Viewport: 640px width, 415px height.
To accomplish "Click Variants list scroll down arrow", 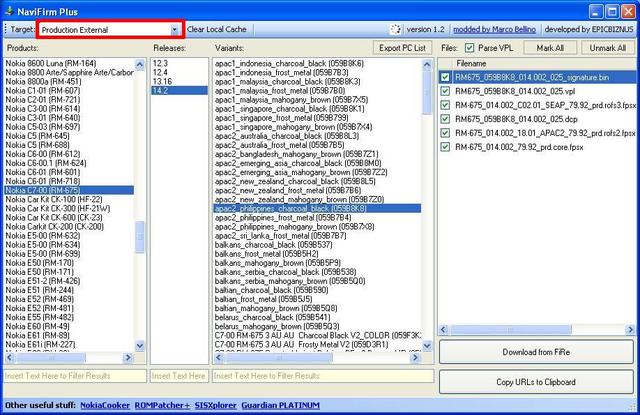I will 427,346.
